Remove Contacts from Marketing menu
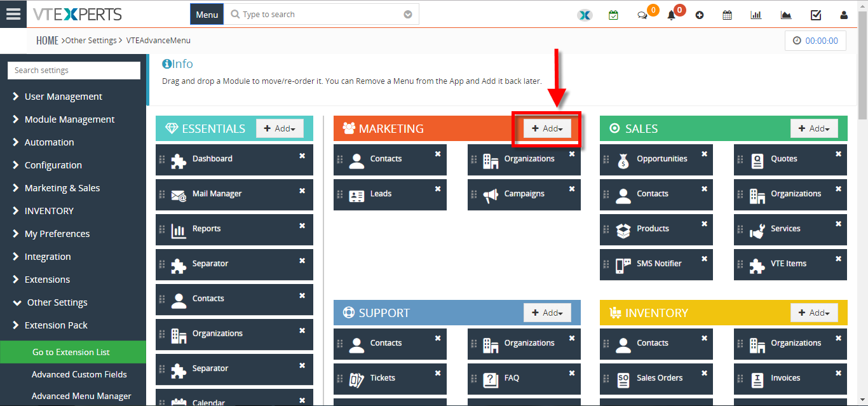Image resolution: width=868 pixels, height=406 pixels. pyautogui.click(x=438, y=154)
